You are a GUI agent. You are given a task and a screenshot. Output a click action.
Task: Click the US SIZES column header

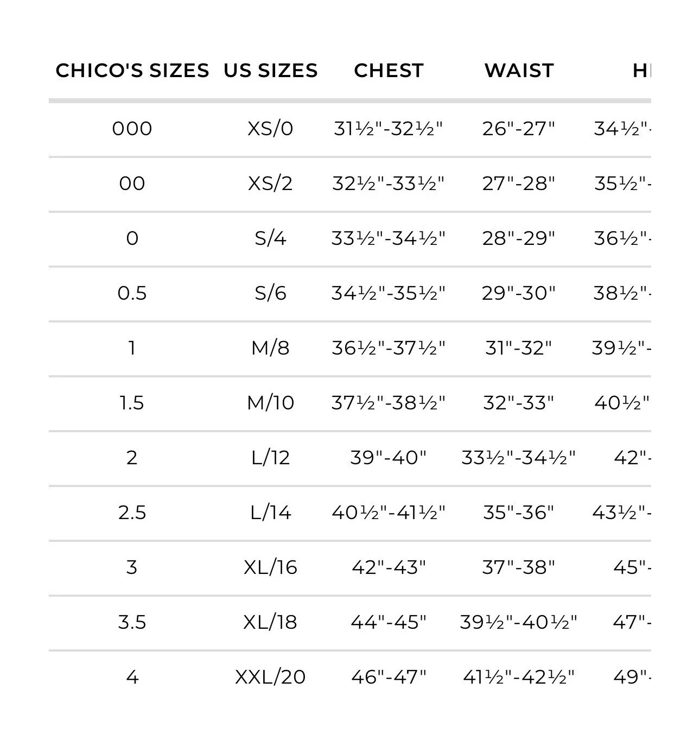pos(270,71)
